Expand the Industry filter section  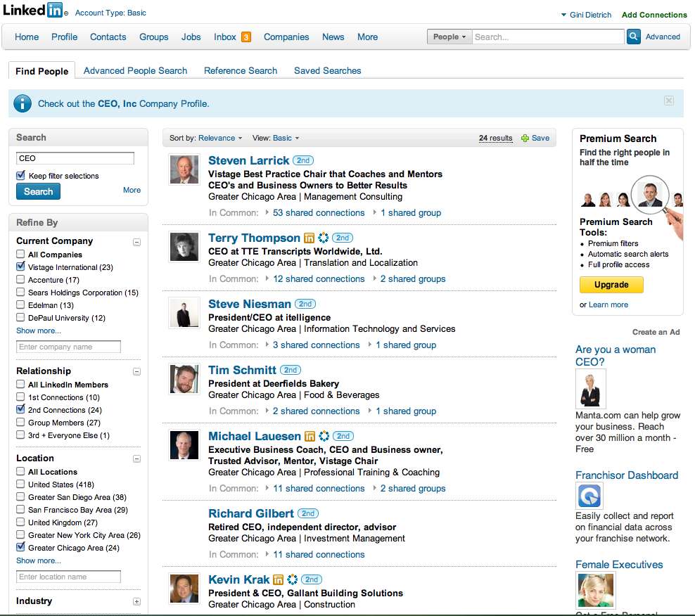pos(136,602)
